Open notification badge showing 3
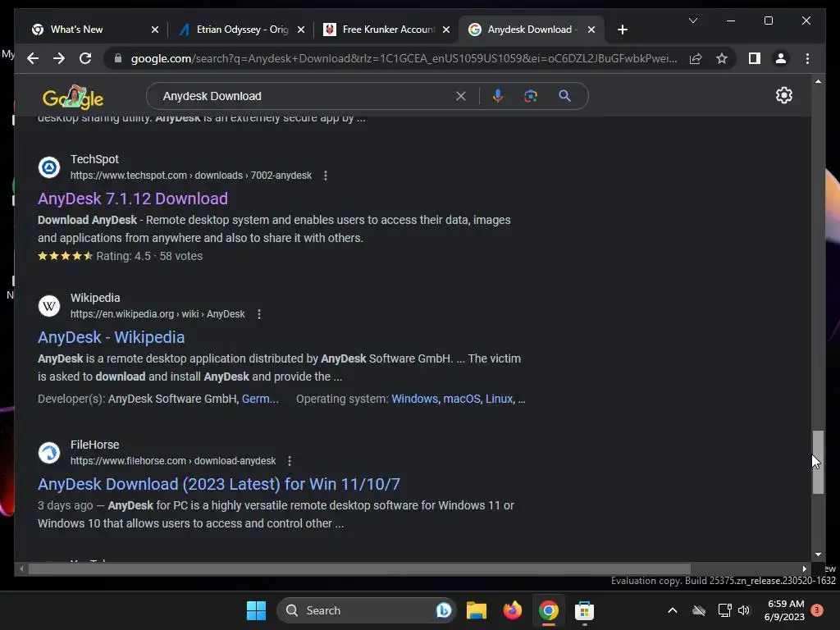Viewport: 840px width, 630px height. [817, 610]
